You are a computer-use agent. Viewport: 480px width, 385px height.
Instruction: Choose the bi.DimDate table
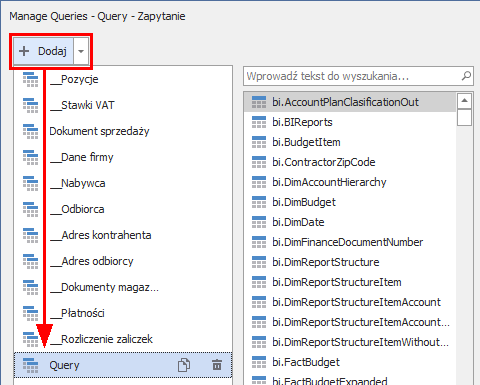click(298, 222)
